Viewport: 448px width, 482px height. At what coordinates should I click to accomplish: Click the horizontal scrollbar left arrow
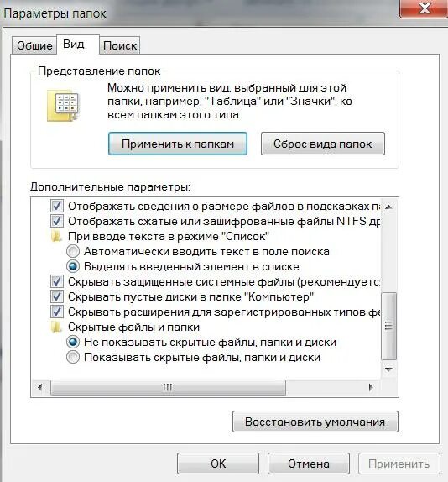pos(40,387)
